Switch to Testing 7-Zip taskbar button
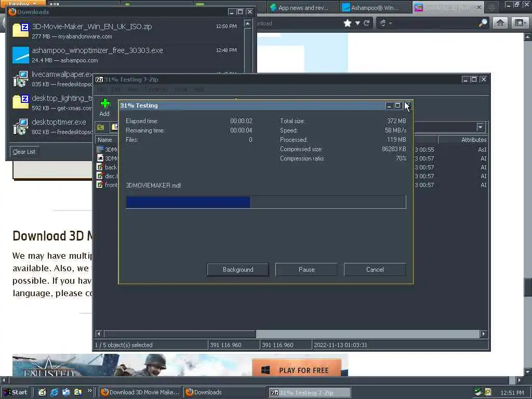This screenshot has width=532, height=399. (x=310, y=393)
